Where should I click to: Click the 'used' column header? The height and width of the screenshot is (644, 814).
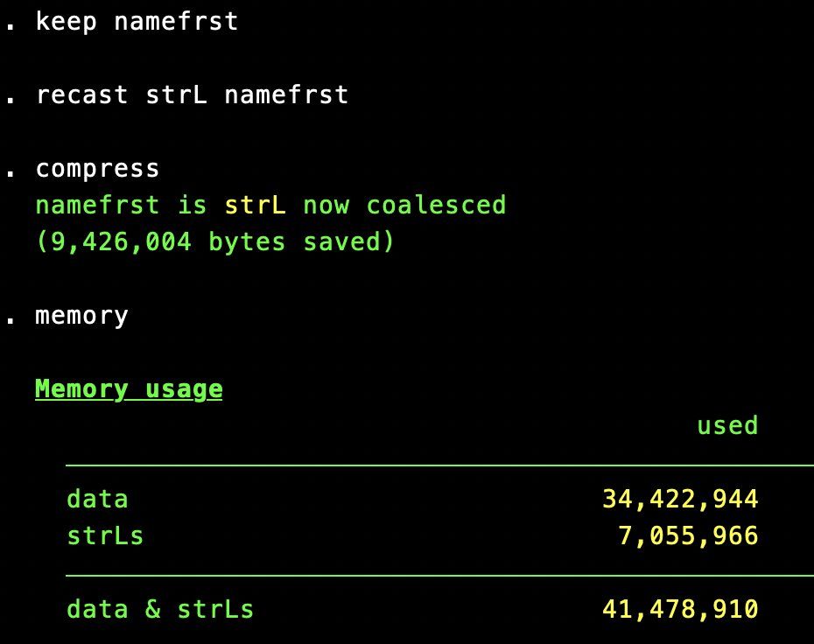(726, 426)
